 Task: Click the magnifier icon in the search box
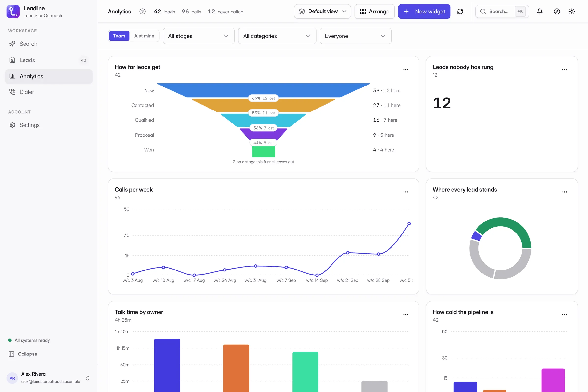pyautogui.click(x=483, y=12)
